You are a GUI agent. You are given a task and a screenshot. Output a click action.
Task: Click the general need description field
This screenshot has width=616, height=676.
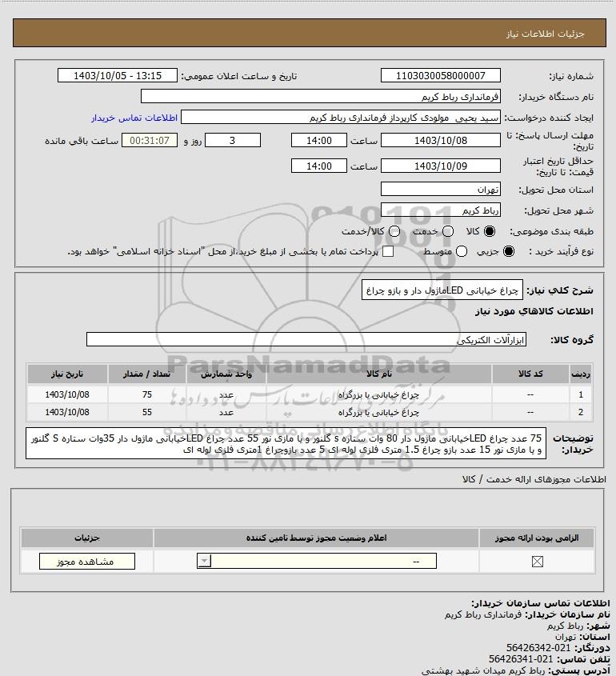(442, 290)
